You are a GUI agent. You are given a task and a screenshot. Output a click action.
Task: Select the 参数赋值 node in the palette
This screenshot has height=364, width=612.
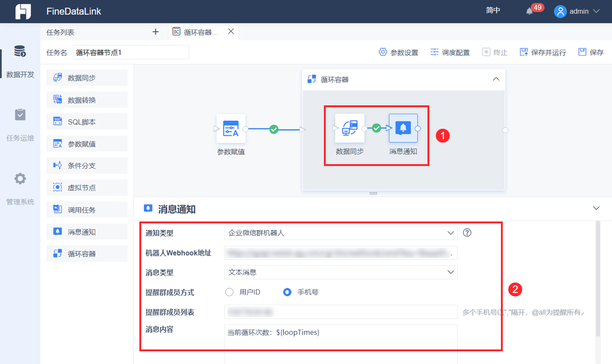[87, 144]
